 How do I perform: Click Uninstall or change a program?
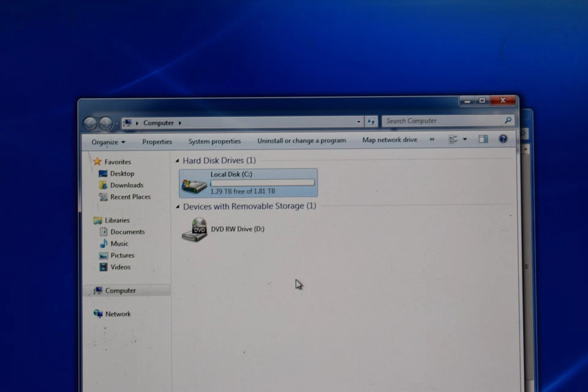pos(301,140)
